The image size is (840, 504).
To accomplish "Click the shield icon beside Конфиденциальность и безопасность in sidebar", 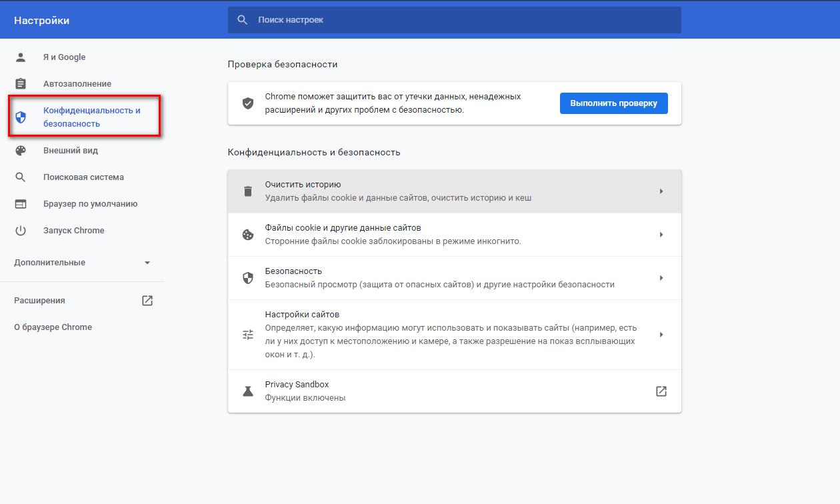I will [21, 117].
